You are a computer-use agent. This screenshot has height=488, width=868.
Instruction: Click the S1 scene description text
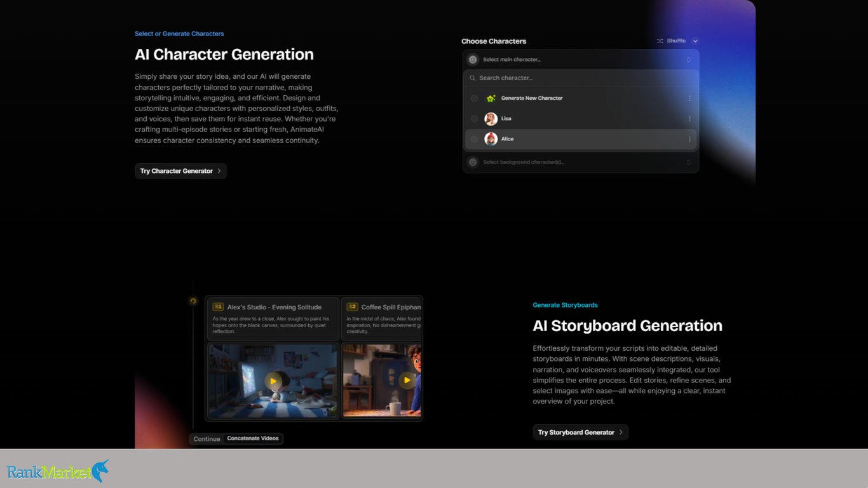click(x=271, y=325)
